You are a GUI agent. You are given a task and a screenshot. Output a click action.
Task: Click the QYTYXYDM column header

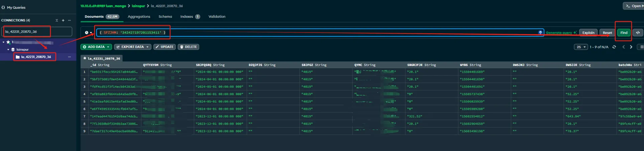pos(167,65)
